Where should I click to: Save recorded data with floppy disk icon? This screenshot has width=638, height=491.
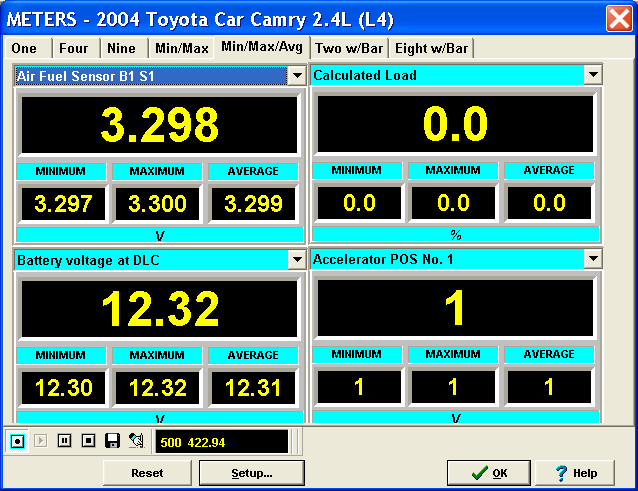[x=112, y=441]
